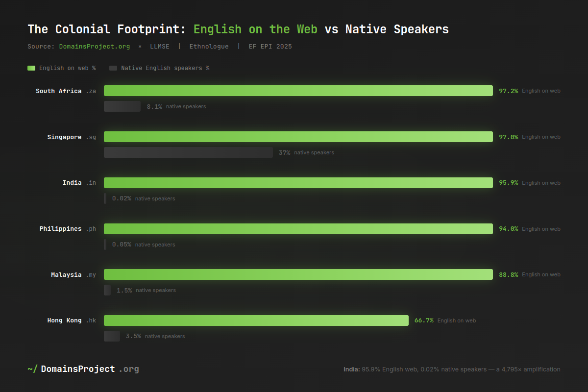Screen dimensions: 588x392
Task: Click the 37% native speakers label
Action: pos(284,152)
